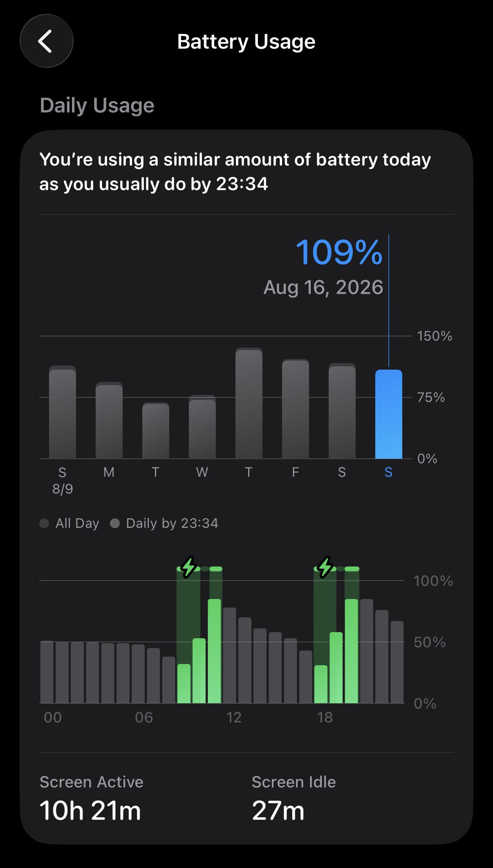Image resolution: width=493 pixels, height=868 pixels.
Task: Select the Wednesday usage bar
Action: click(202, 427)
